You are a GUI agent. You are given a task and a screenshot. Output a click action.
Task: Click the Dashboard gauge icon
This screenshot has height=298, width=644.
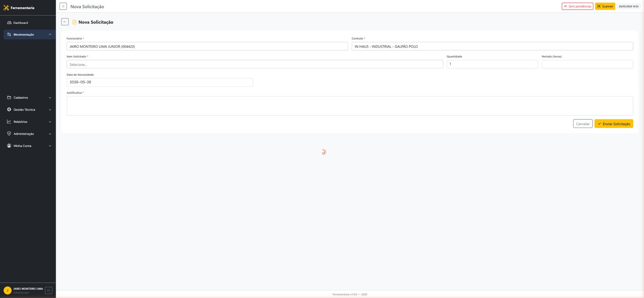(x=9, y=23)
